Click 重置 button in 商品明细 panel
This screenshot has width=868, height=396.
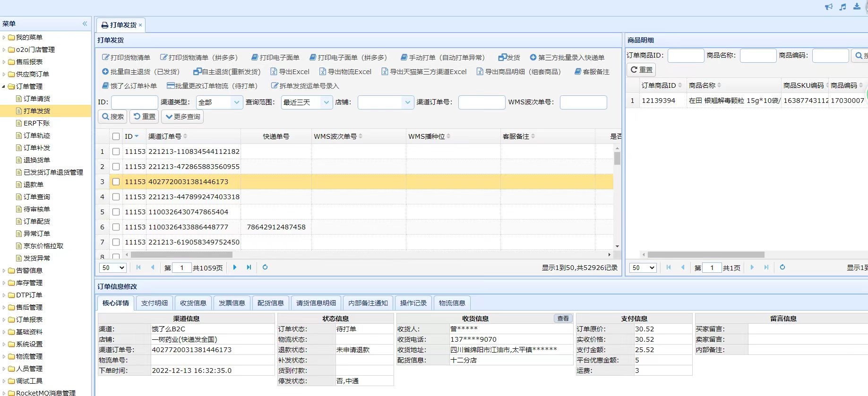click(x=641, y=70)
